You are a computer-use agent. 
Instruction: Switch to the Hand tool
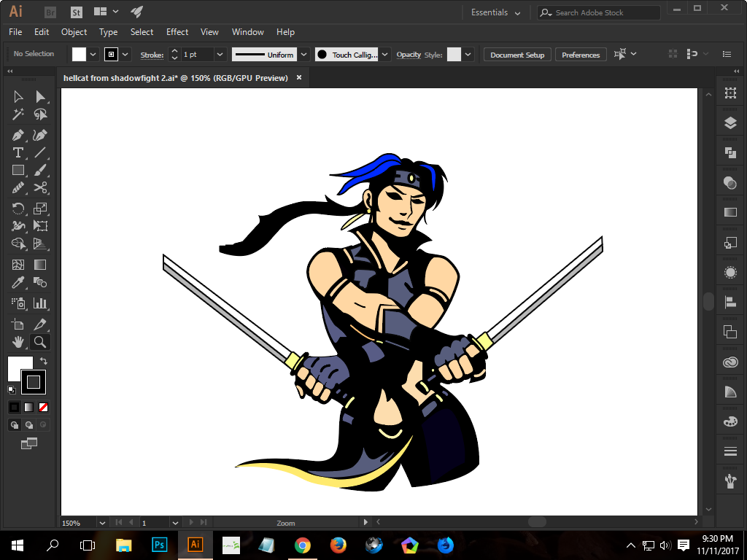[18, 341]
